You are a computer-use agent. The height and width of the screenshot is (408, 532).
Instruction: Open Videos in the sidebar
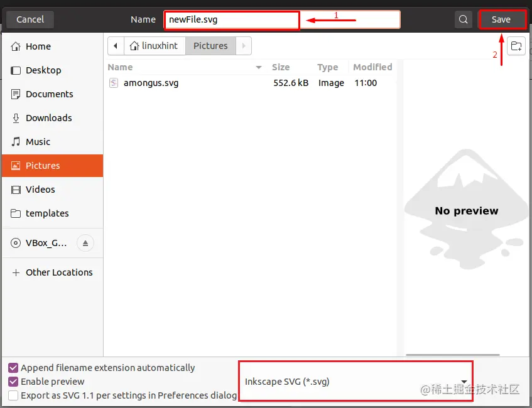(53, 190)
